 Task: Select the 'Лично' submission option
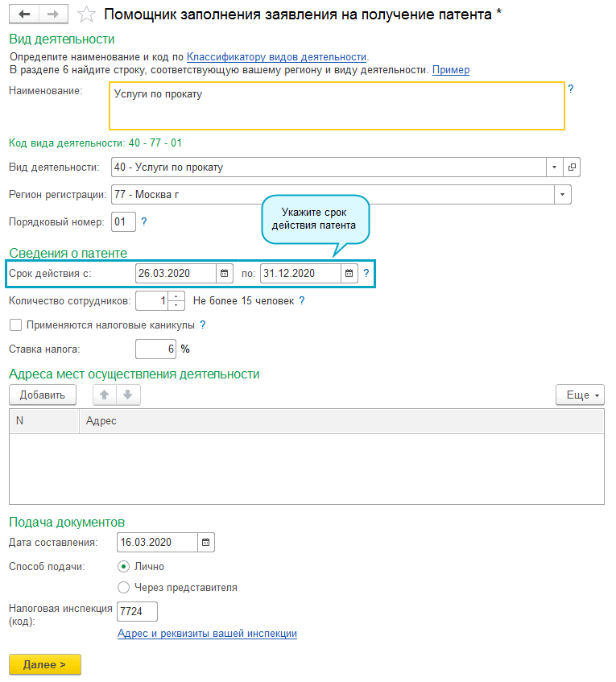(123, 566)
